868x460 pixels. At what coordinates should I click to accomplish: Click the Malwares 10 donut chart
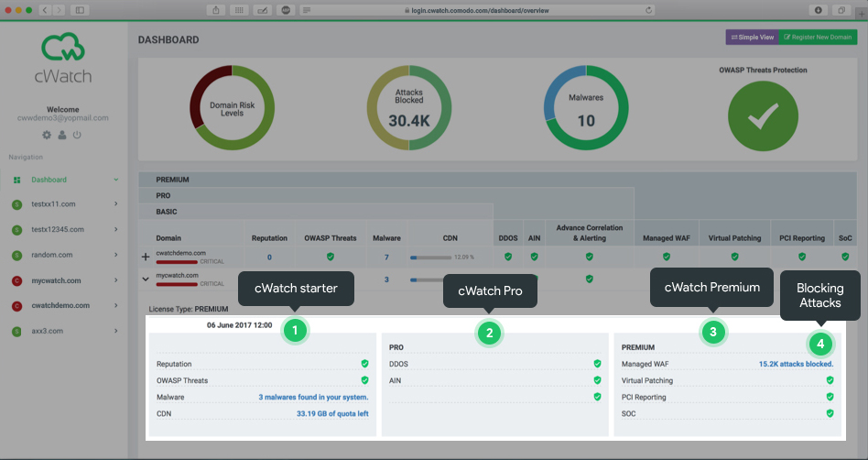pyautogui.click(x=586, y=107)
